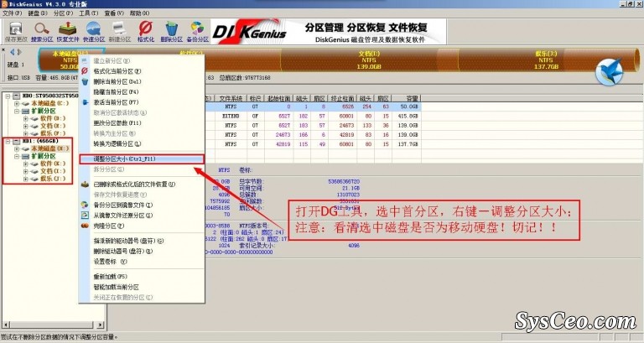
Task: Choose 更改分区参数 (F11) in the context menu
Action: (142, 122)
